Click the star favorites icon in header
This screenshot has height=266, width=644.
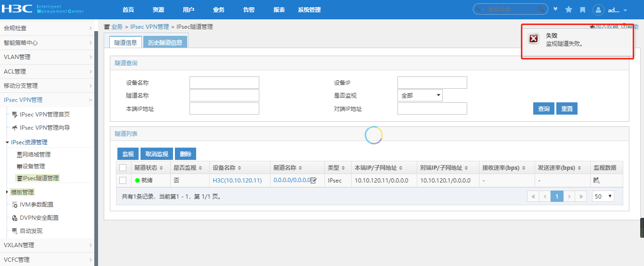pos(569,10)
